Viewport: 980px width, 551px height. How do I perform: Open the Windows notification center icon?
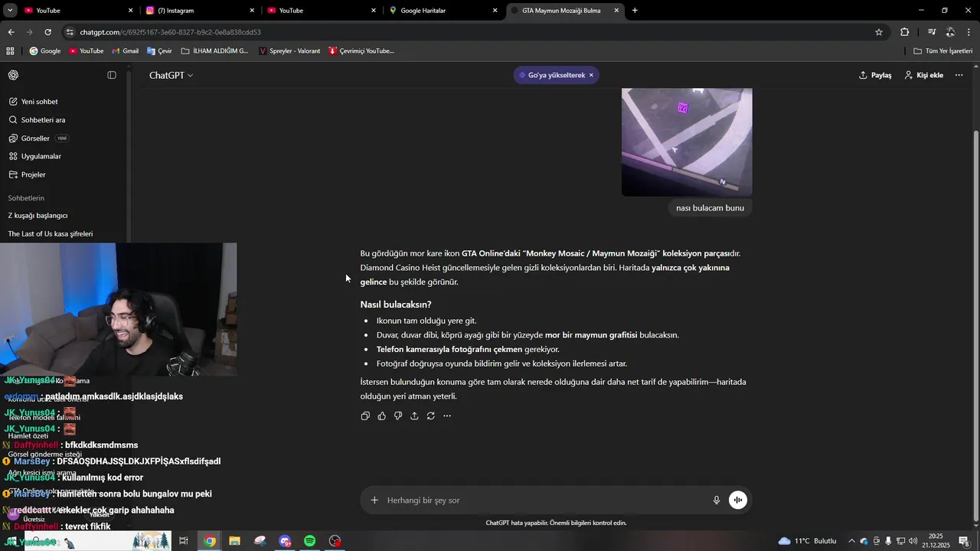click(x=964, y=541)
